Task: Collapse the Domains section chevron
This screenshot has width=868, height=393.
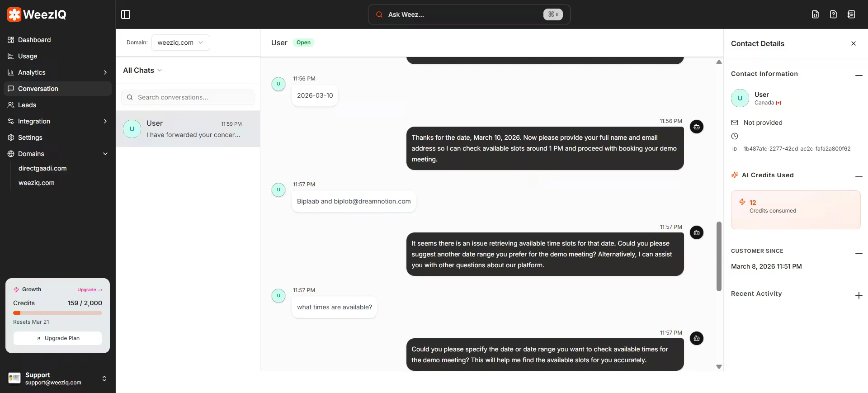Action: pos(105,154)
